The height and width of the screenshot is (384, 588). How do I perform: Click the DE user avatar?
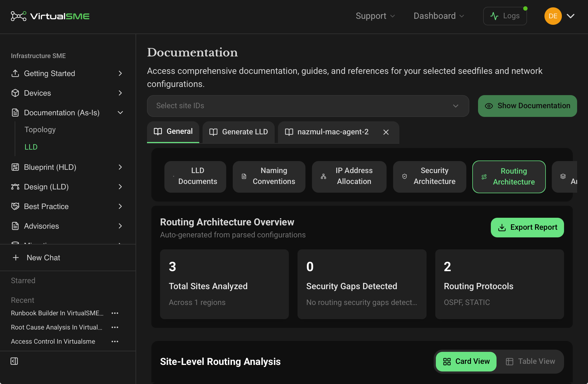coord(553,16)
